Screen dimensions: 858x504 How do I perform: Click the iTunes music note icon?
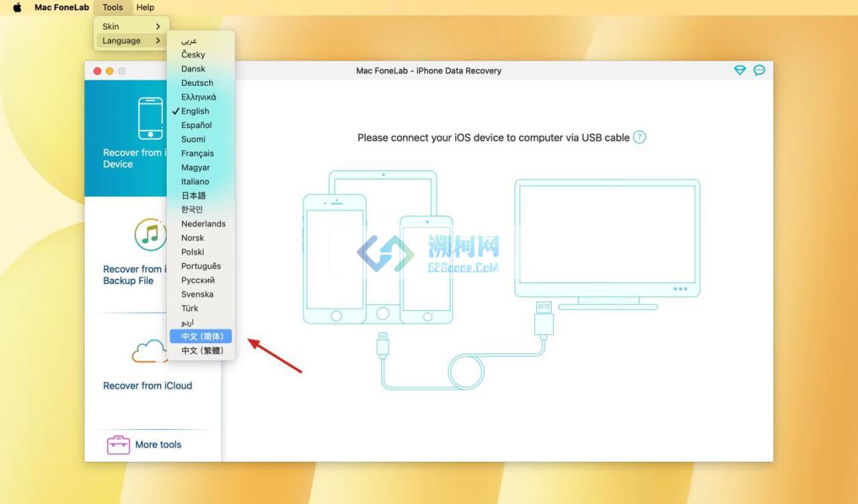pos(151,234)
